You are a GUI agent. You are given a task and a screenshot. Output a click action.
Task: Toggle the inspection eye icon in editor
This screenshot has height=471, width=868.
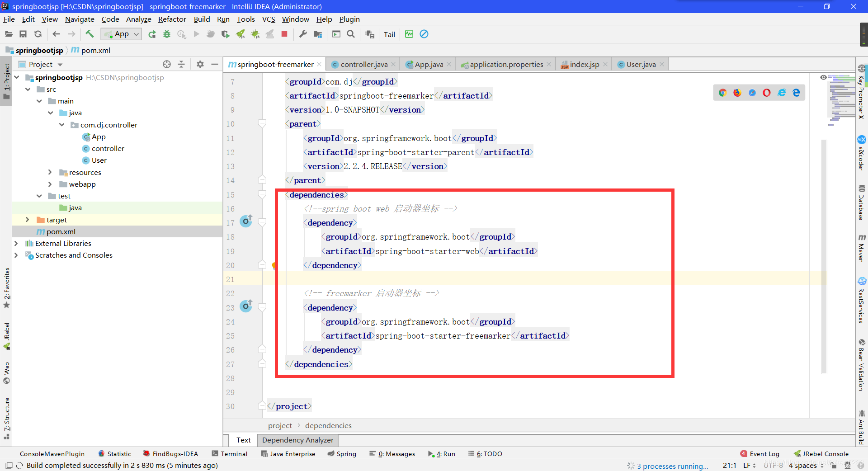(x=824, y=77)
